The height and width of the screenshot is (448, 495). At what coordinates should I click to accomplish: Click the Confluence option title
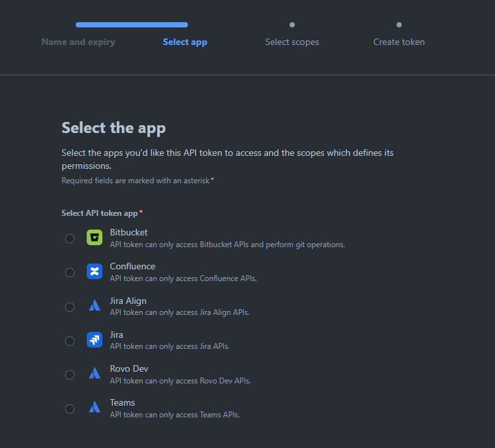tap(132, 267)
